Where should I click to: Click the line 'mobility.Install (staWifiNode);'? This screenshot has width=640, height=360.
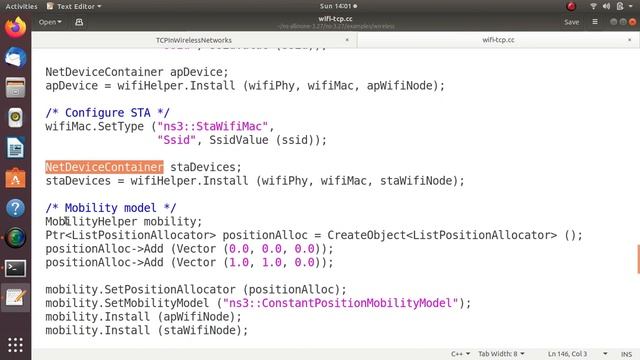tap(147, 330)
